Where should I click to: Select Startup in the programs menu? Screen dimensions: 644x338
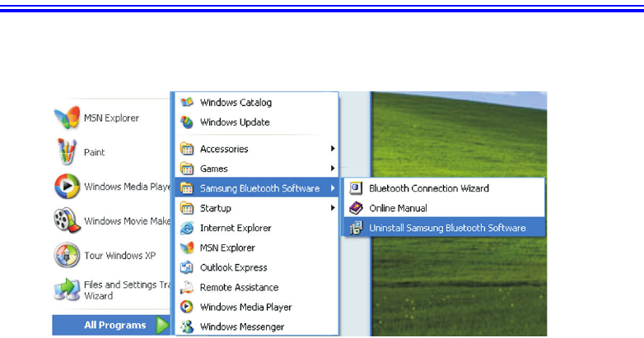pos(257,208)
